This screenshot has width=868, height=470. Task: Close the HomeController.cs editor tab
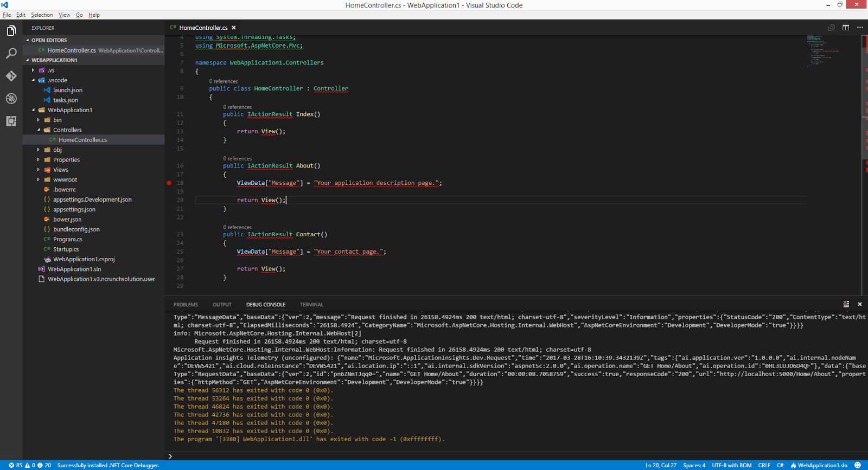234,28
